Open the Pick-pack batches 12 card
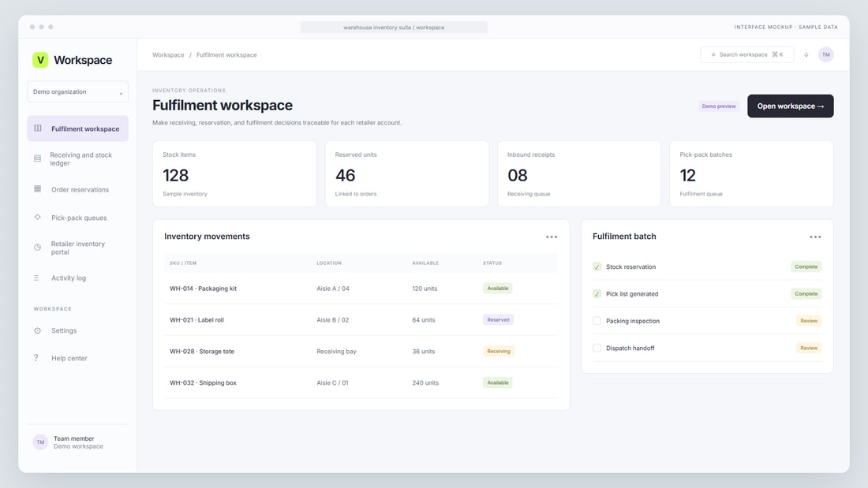Screen dimensions: 868x488 [x=751, y=173]
